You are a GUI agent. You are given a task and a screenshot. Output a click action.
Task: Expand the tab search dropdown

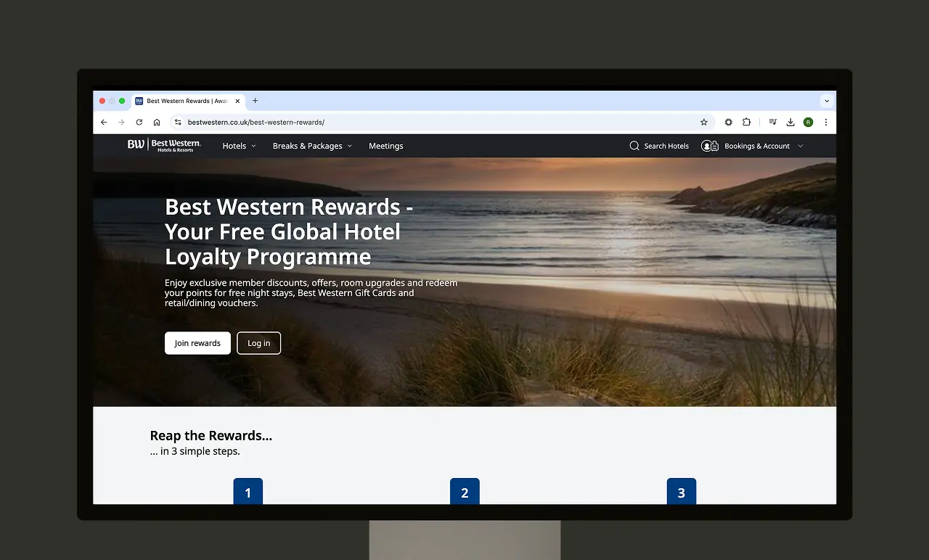[827, 101]
